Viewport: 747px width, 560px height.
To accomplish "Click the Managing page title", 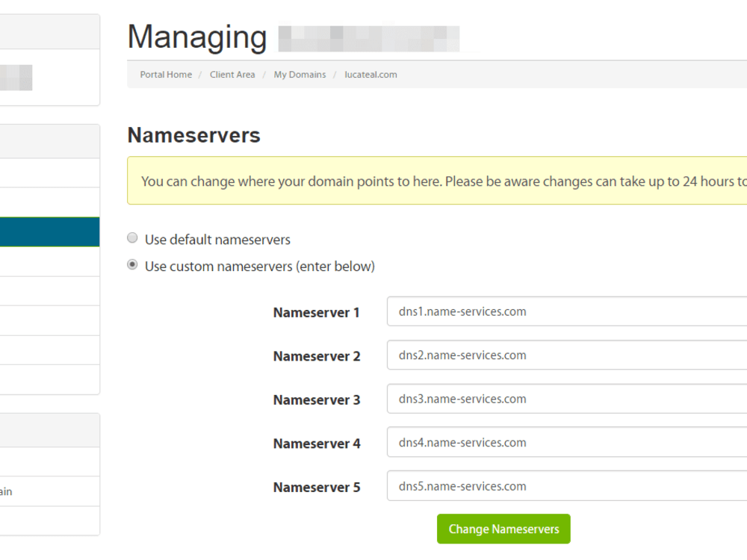I will point(197,36).
